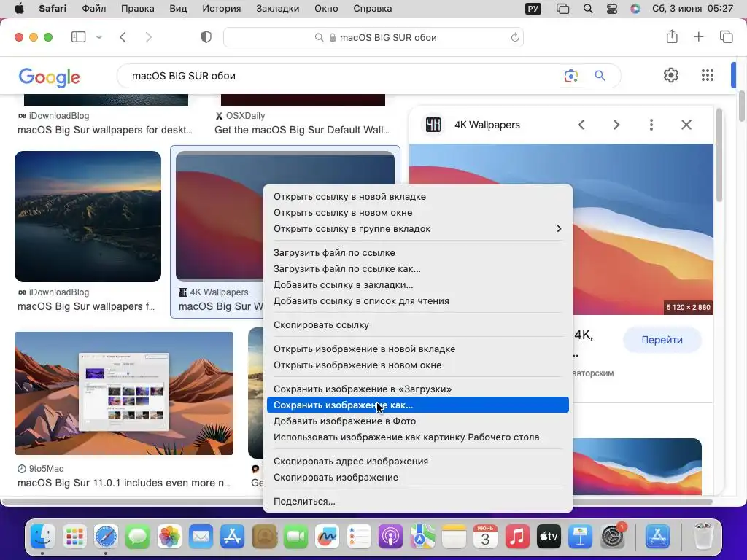Screen dimensions: 747x560
Task: Open the sidebar options chevron dropdown
Action: click(x=99, y=37)
